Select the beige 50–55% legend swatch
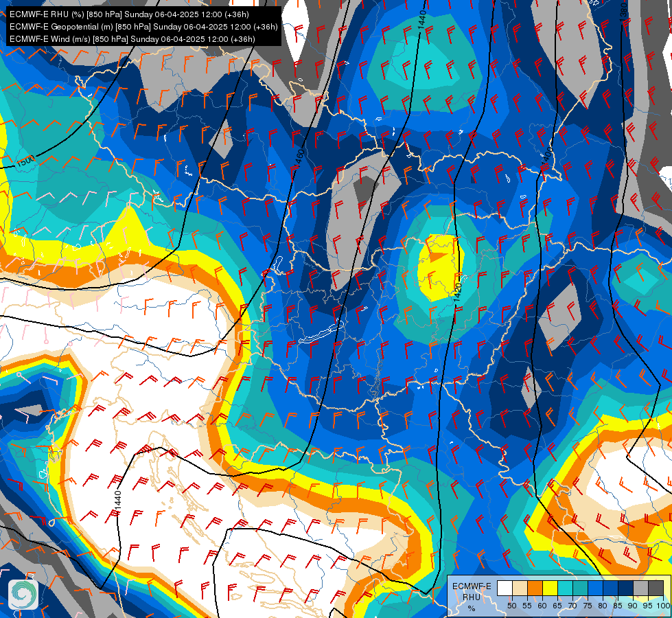 520,588
